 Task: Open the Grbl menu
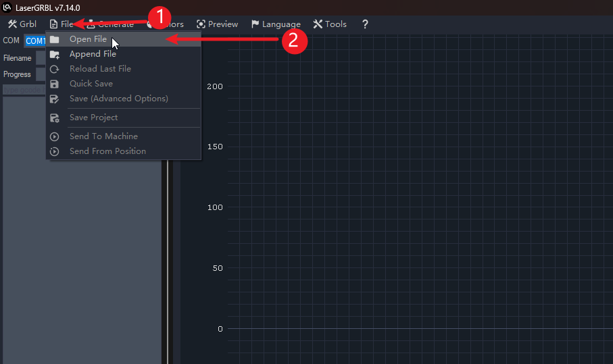click(22, 24)
